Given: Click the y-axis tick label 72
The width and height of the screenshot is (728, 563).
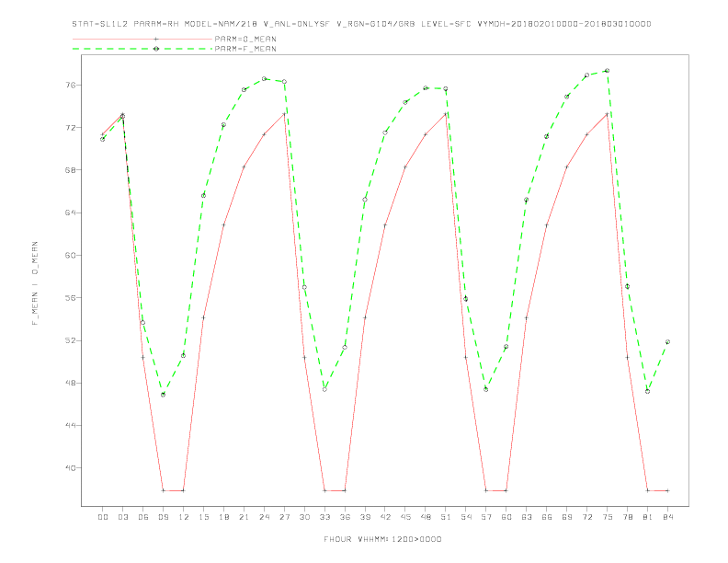Looking at the screenshot, I should coord(71,127).
